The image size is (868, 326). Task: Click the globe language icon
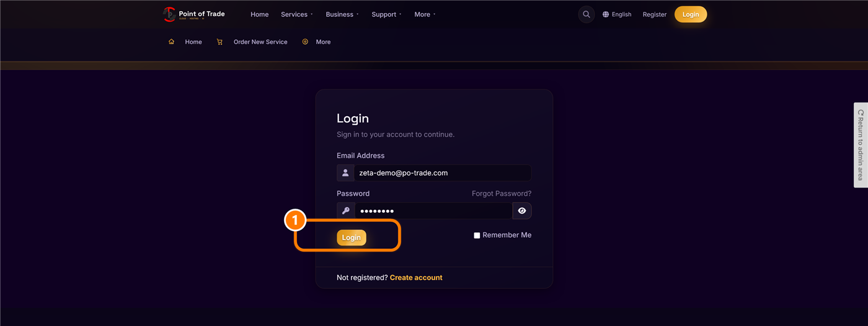(606, 14)
